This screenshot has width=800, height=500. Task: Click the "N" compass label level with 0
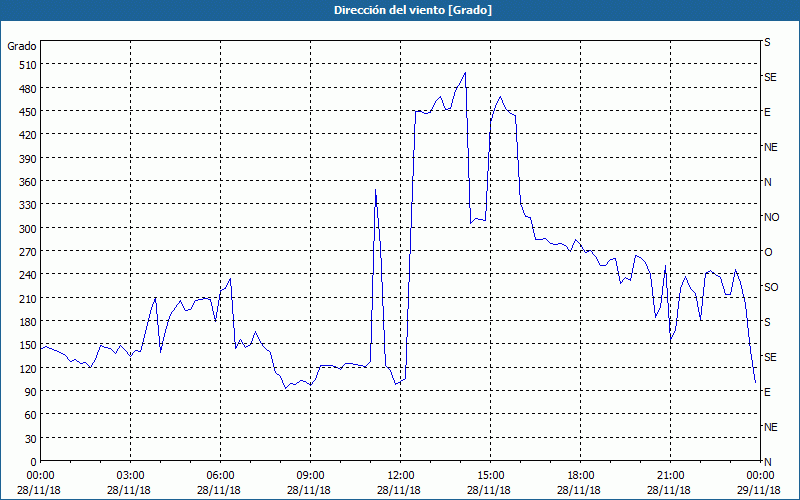(x=767, y=462)
